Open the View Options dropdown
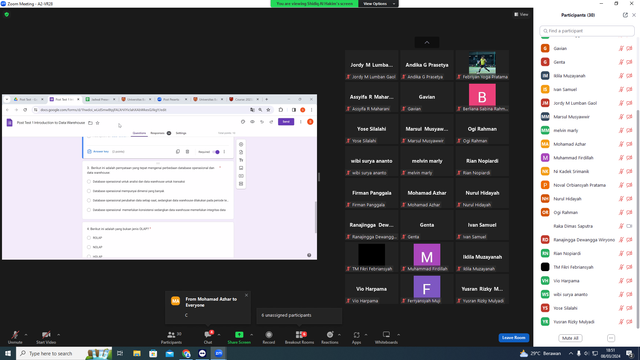640x360 pixels. (x=378, y=4)
